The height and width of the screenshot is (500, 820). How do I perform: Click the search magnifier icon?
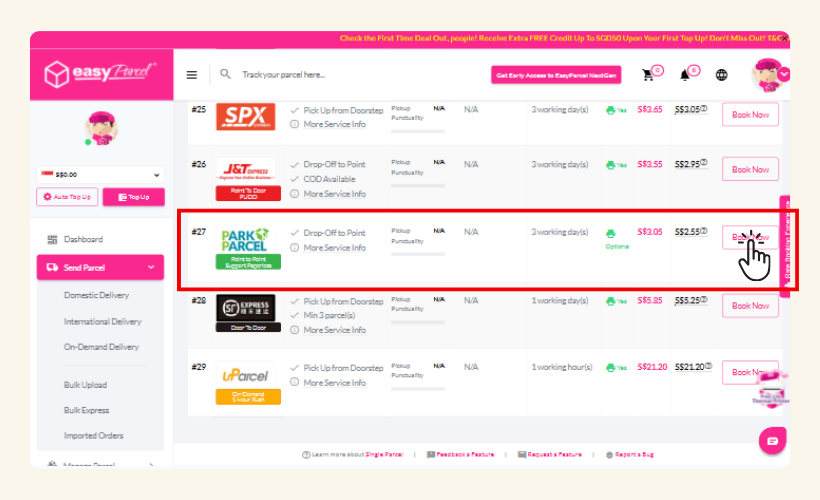click(226, 75)
